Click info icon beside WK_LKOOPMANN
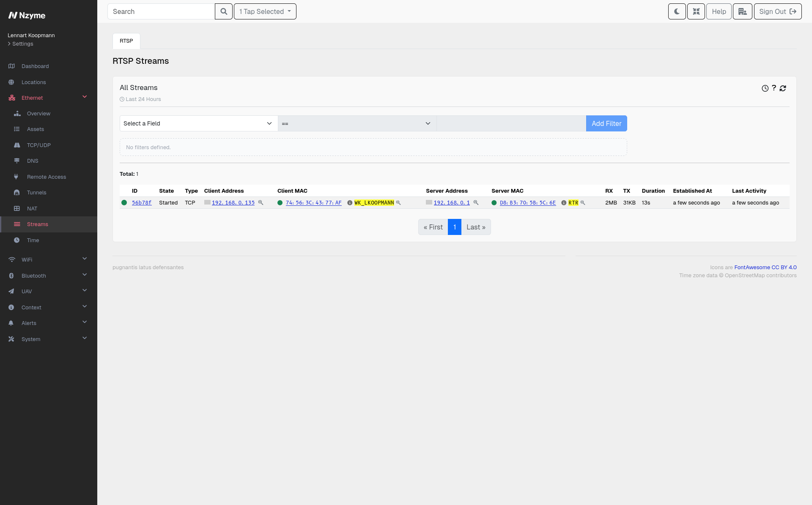Image resolution: width=812 pixels, height=505 pixels. click(350, 203)
